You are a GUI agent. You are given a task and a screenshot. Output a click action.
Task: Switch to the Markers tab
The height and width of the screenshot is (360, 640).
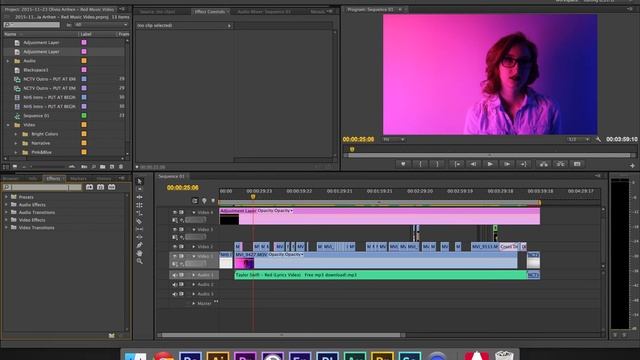point(78,178)
